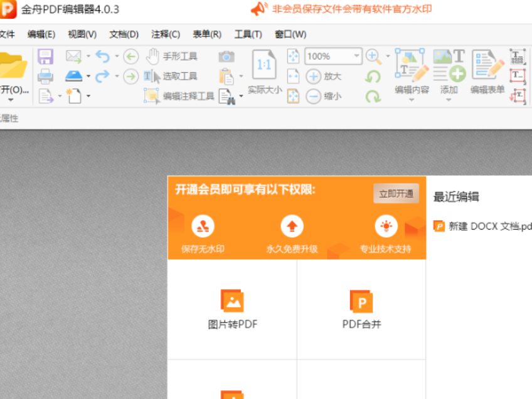Expand the magnifier zoom tool dropdown arrow

[388, 56]
